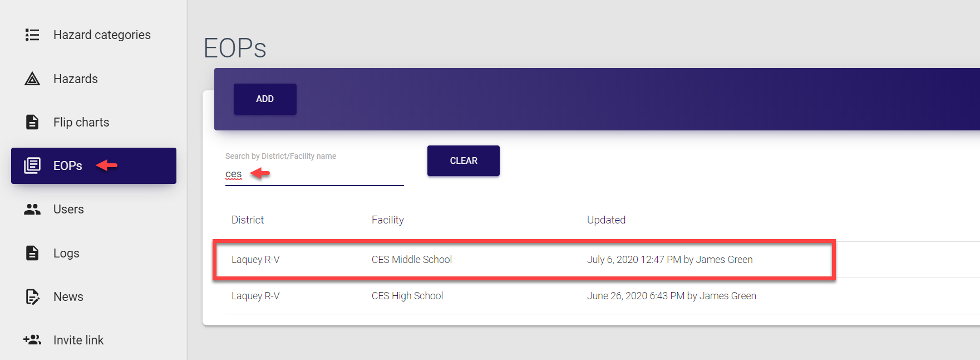The height and width of the screenshot is (360, 980).
Task: Click the Invite link add-group icon
Action: 32,340
